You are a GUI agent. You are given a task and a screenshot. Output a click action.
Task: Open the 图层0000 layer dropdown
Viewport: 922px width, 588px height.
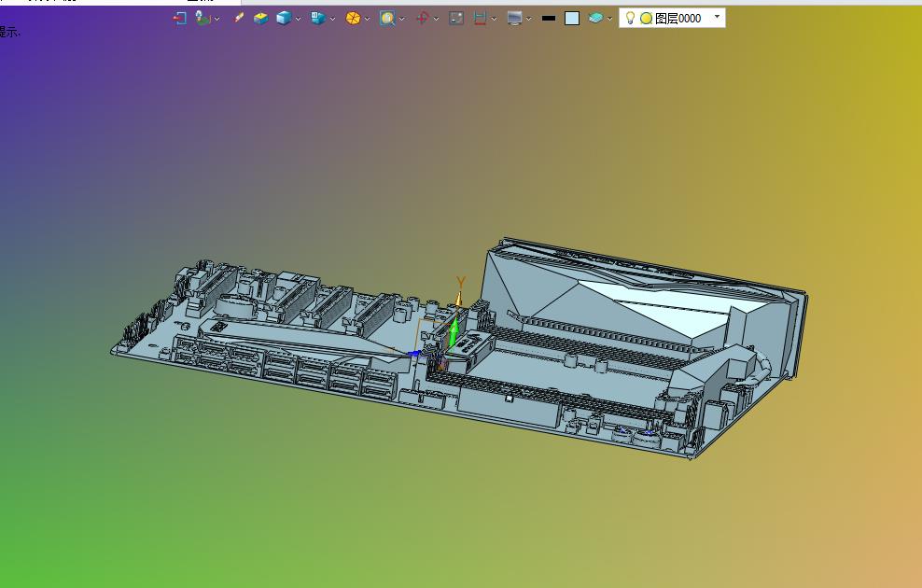click(x=717, y=17)
